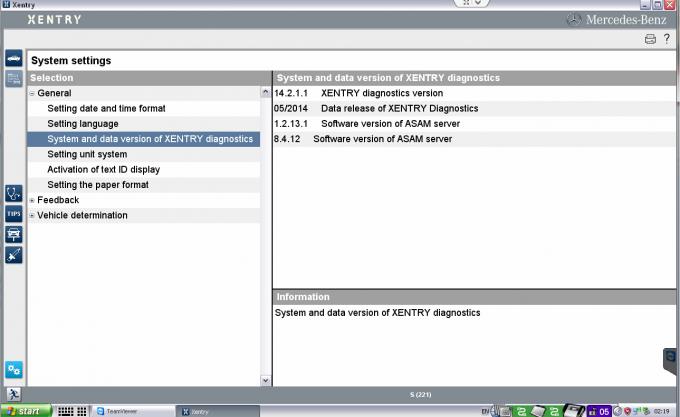This screenshot has width=680, height=417.
Task: Click the exit running-man icon
Action: pyautogui.click(x=14, y=394)
